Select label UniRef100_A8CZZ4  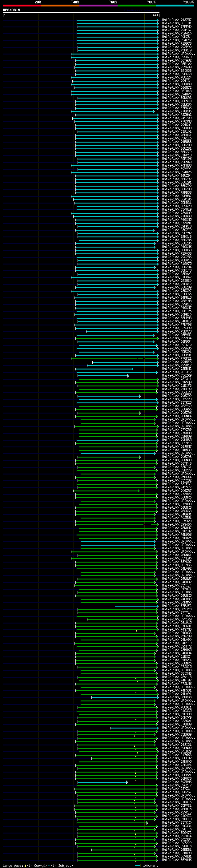[x=176, y=78]
